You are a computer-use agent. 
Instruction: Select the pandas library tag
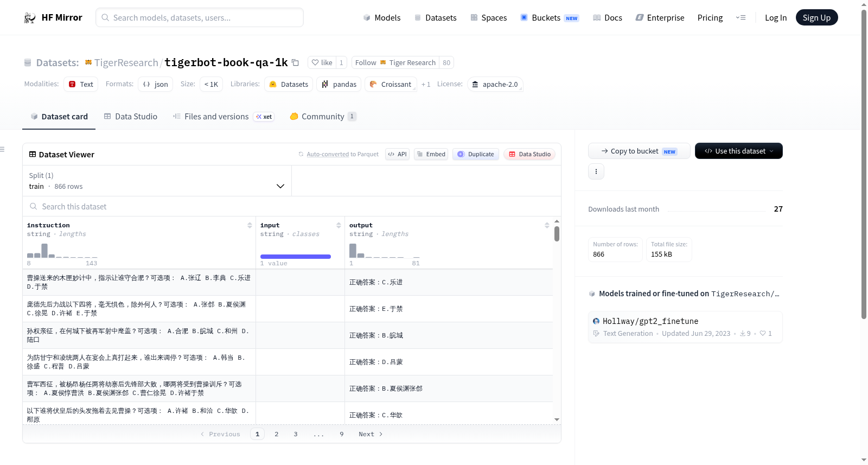(x=339, y=84)
